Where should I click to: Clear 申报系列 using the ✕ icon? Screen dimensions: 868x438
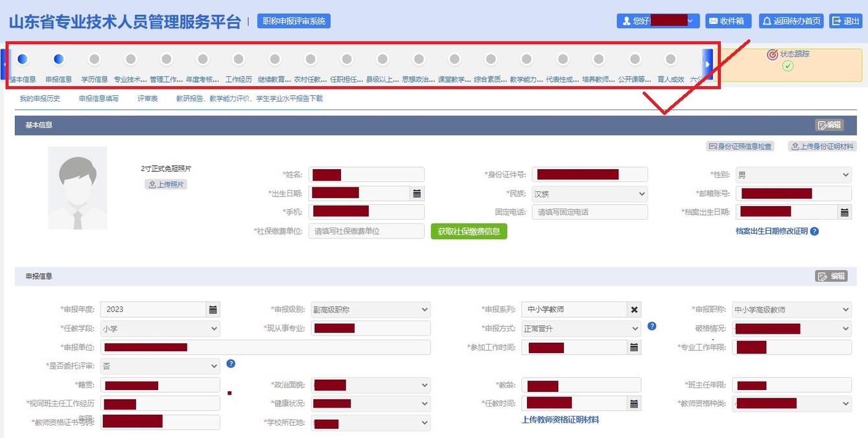[633, 309]
